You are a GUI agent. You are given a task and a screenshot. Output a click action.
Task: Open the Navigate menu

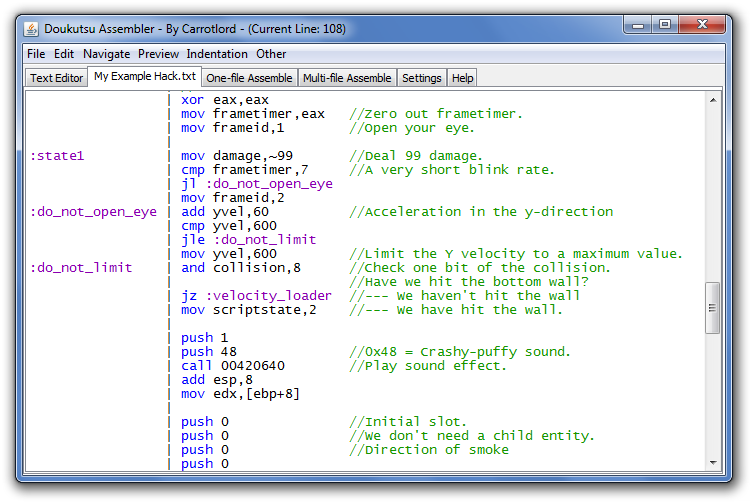point(106,54)
